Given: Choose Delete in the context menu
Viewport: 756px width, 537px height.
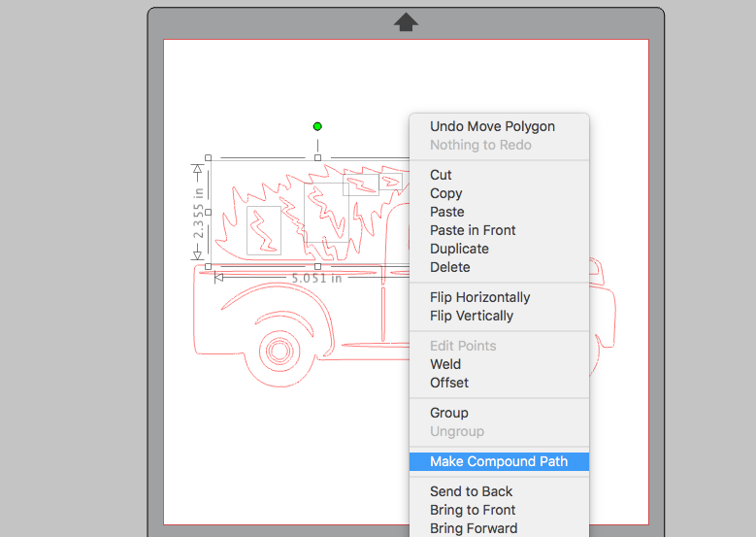Looking at the screenshot, I should coord(499,267).
